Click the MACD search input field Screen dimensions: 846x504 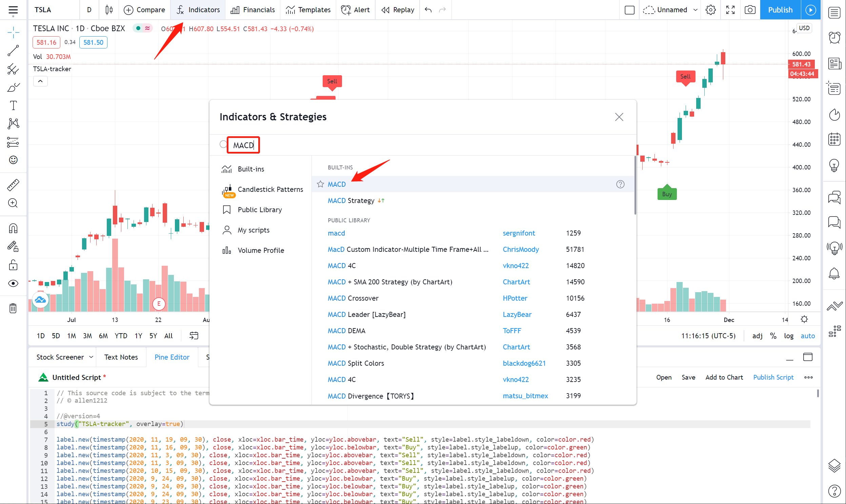tap(243, 145)
